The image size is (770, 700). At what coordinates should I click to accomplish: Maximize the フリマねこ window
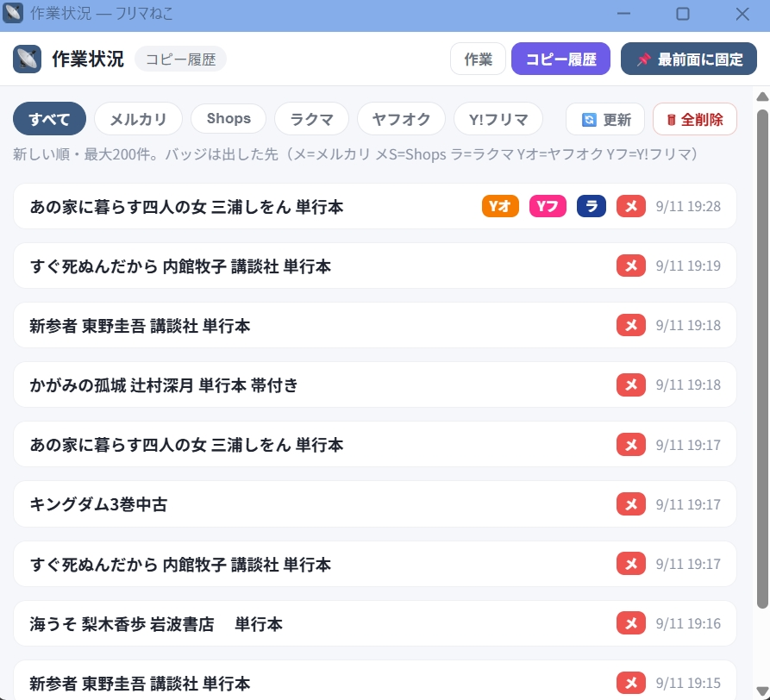tap(683, 14)
